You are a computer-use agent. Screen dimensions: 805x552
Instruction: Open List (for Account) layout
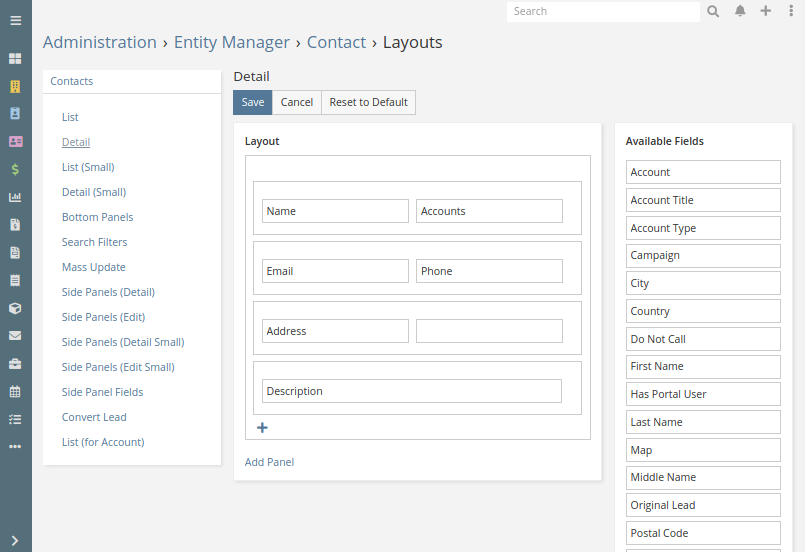tap(103, 442)
